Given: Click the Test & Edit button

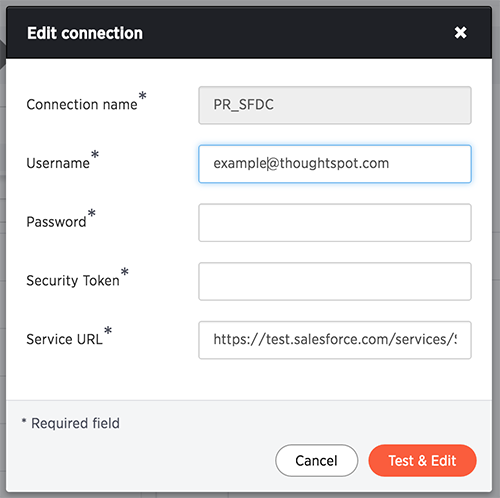Looking at the screenshot, I should [x=422, y=461].
